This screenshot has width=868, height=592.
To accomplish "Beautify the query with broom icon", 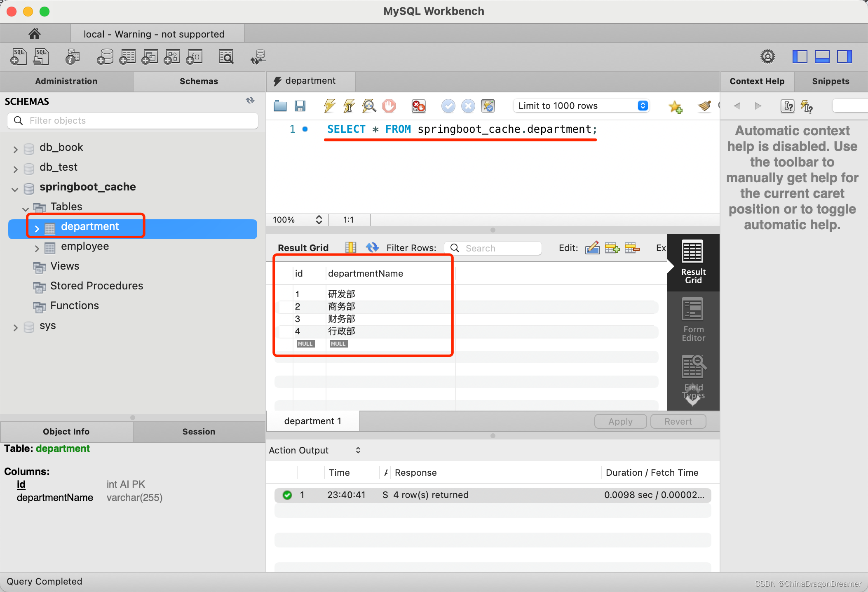I will point(704,106).
